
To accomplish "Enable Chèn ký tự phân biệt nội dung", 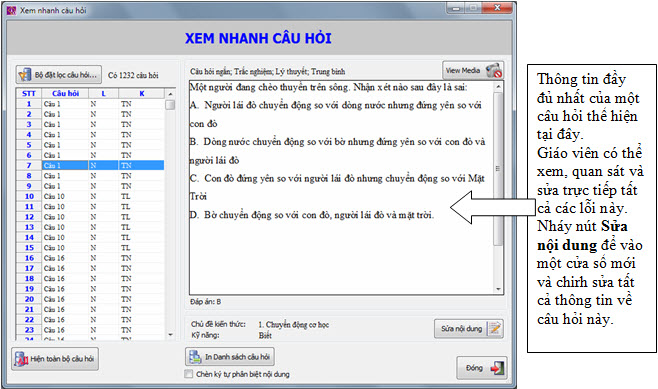I will click(x=189, y=374).
